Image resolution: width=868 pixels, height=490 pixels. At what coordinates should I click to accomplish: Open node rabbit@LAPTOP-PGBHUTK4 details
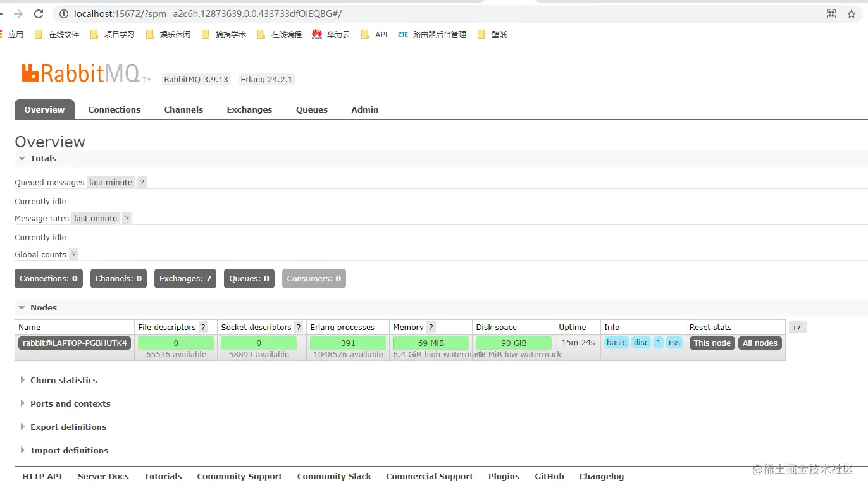pos(75,343)
